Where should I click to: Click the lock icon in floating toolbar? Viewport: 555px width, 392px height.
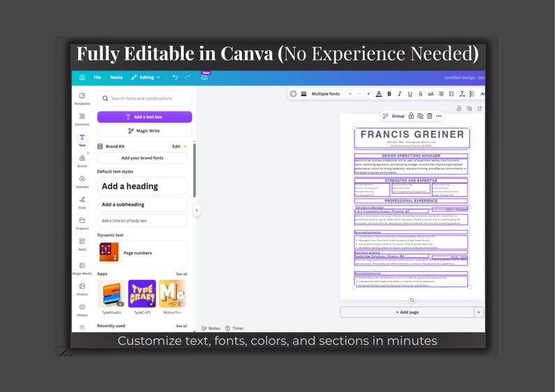coord(411,116)
